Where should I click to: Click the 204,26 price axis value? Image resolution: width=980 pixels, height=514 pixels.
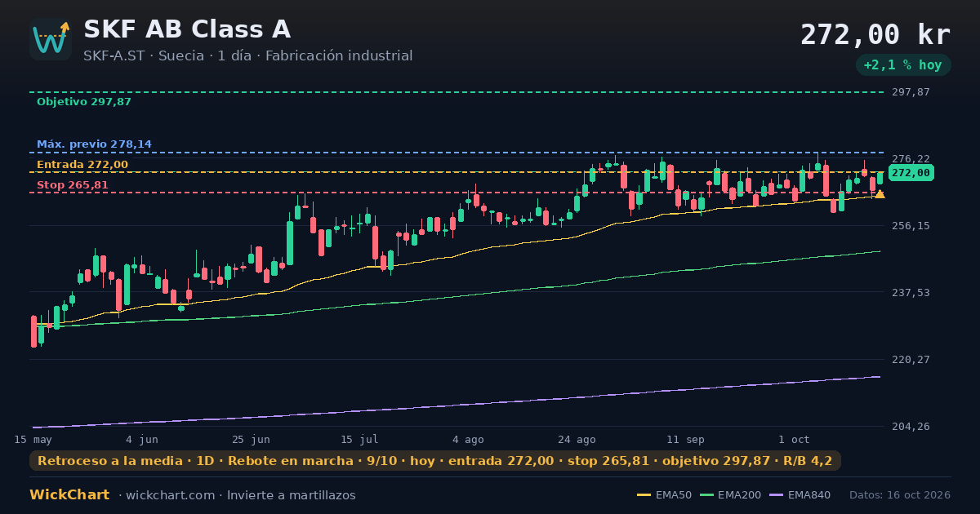tap(911, 427)
